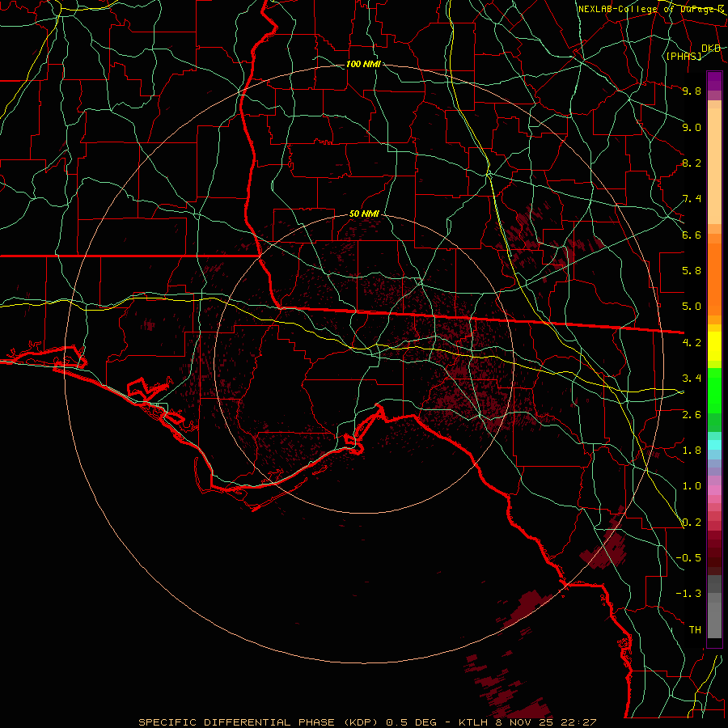This screenshot has height=728, width=728.
Task: Pick the bright green swatch in the color bar
Action: point(714,391)
